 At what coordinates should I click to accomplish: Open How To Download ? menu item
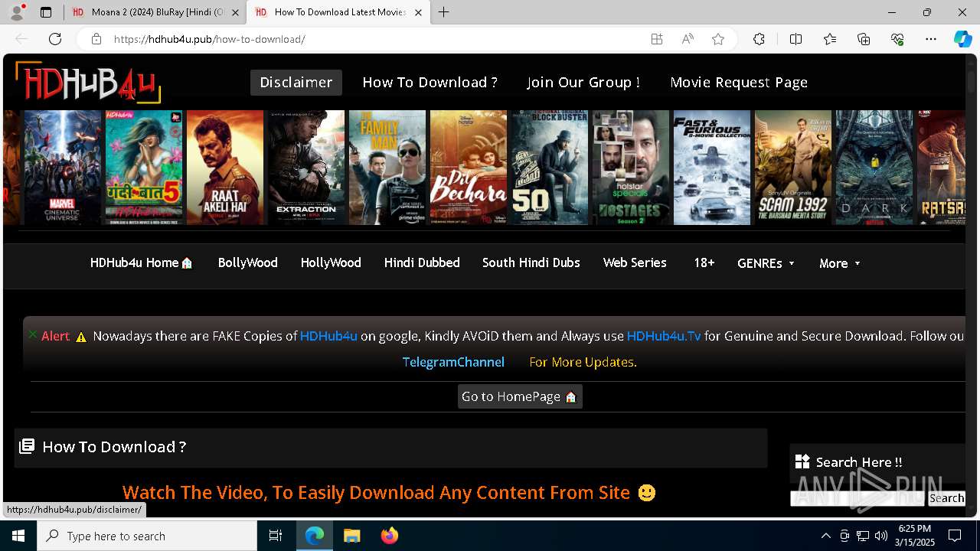click(x=430, y=83)
